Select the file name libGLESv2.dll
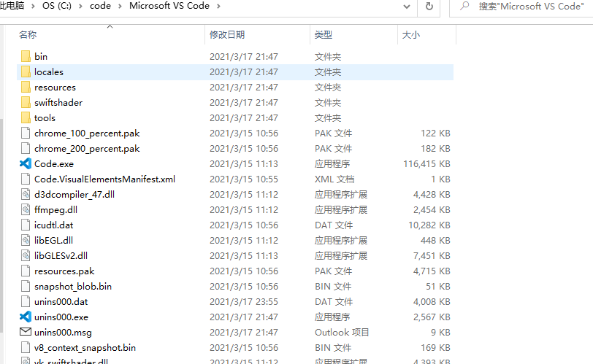Viewport: 593px width, 364px height. click(x=61, y=255)
